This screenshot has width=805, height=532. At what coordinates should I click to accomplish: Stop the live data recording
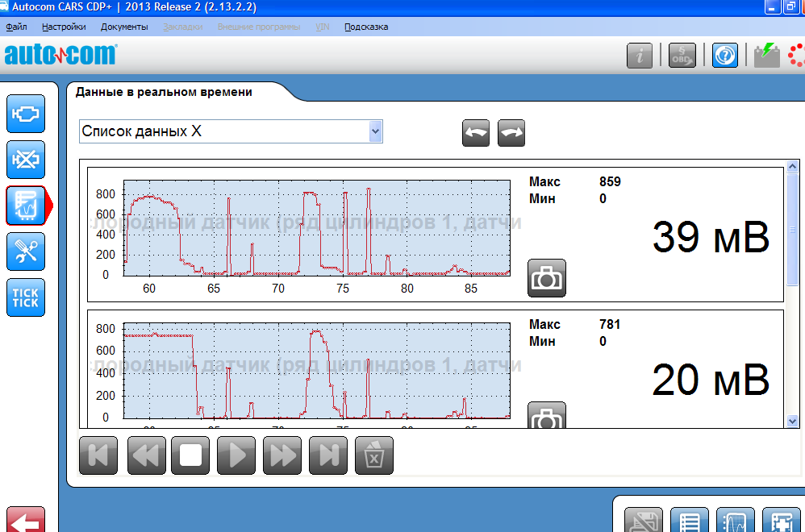pos(190,455)
